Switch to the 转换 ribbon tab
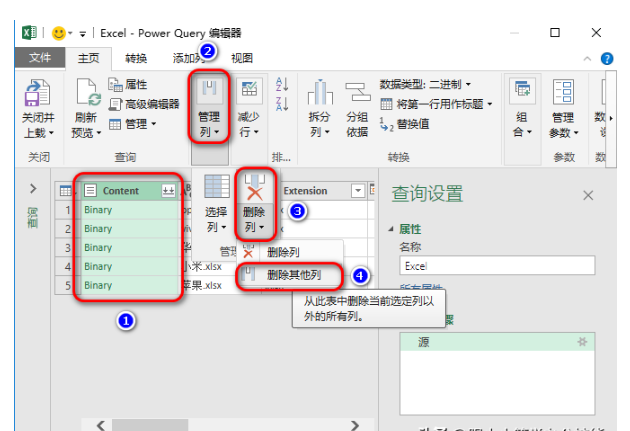Screen dimensions: 630x431 [136, 58]
